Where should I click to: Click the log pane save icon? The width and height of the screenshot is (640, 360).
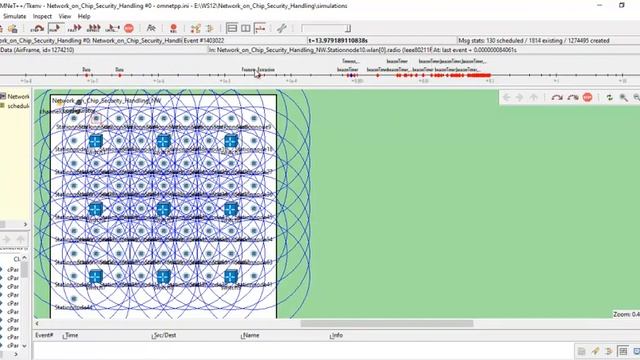(x=582, y=351)
